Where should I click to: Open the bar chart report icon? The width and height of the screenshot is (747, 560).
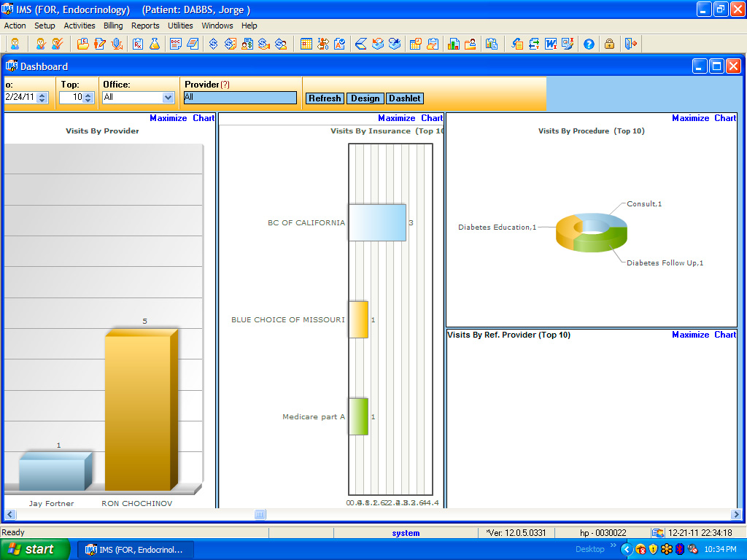point(454,44)
